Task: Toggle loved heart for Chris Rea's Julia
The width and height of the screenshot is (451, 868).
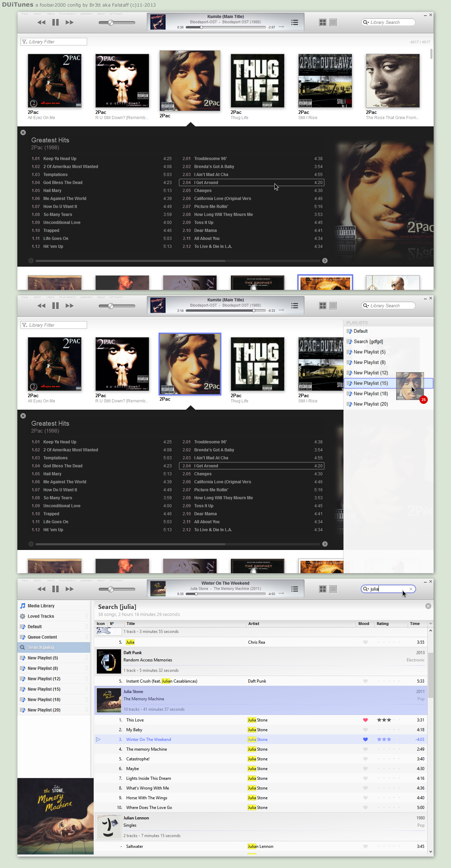Action: [x=365, y=642]
